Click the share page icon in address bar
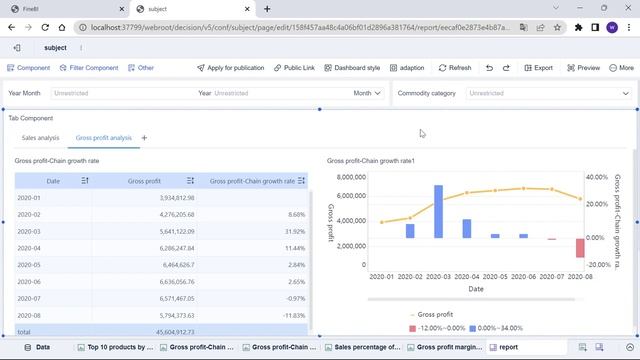 click(540, 27)
